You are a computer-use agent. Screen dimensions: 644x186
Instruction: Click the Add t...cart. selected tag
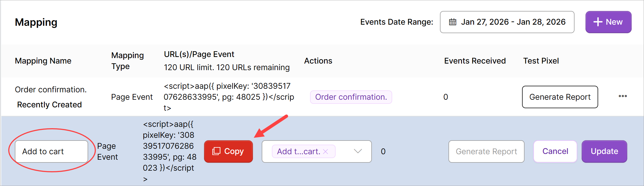point(299,151)
